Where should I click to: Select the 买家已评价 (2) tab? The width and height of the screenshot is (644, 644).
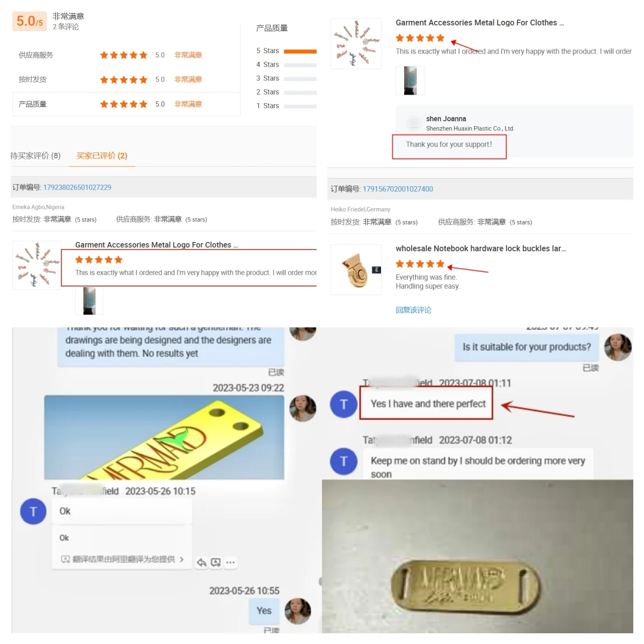click(x=101, y=156)
